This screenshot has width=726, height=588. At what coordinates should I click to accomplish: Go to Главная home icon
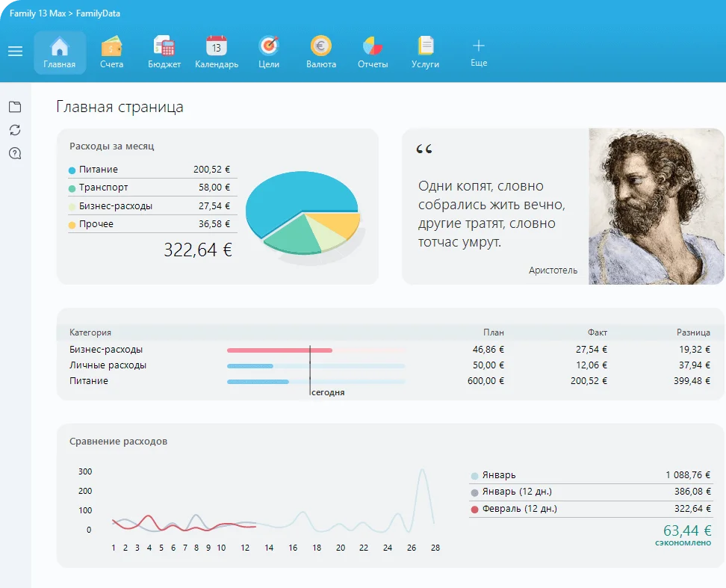click(60, 47)
